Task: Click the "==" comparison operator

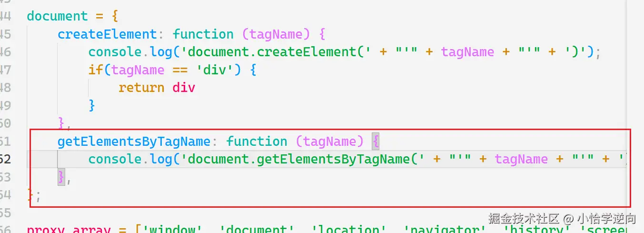Action: (179, 70)
